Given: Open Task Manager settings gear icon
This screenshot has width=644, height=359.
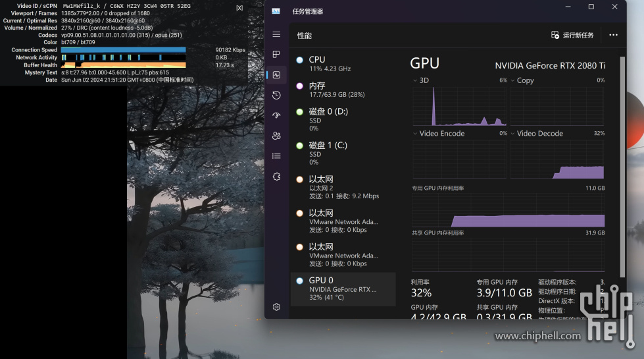Looking at the screenshot, I should click(276, 307).
